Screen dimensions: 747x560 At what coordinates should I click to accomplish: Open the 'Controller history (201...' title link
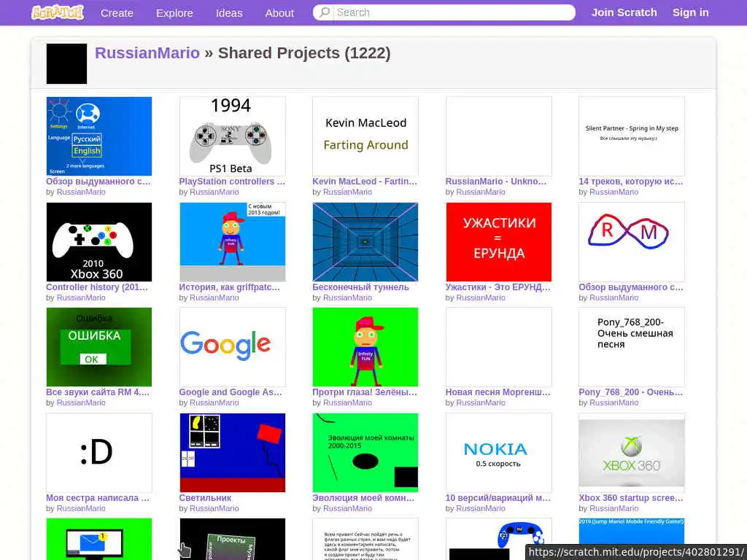[x=97, y=287]
